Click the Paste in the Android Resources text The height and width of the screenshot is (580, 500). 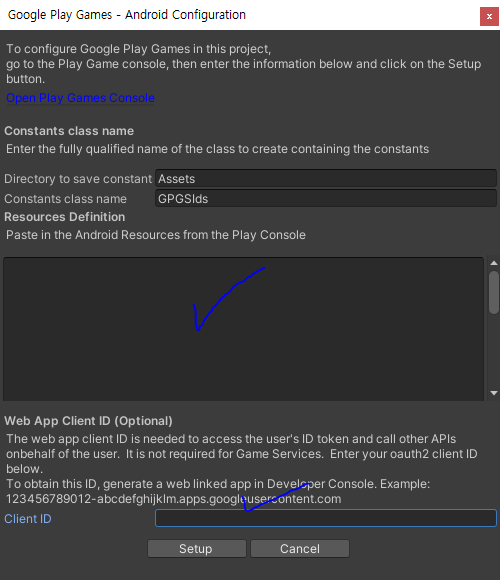coord(156,235)
